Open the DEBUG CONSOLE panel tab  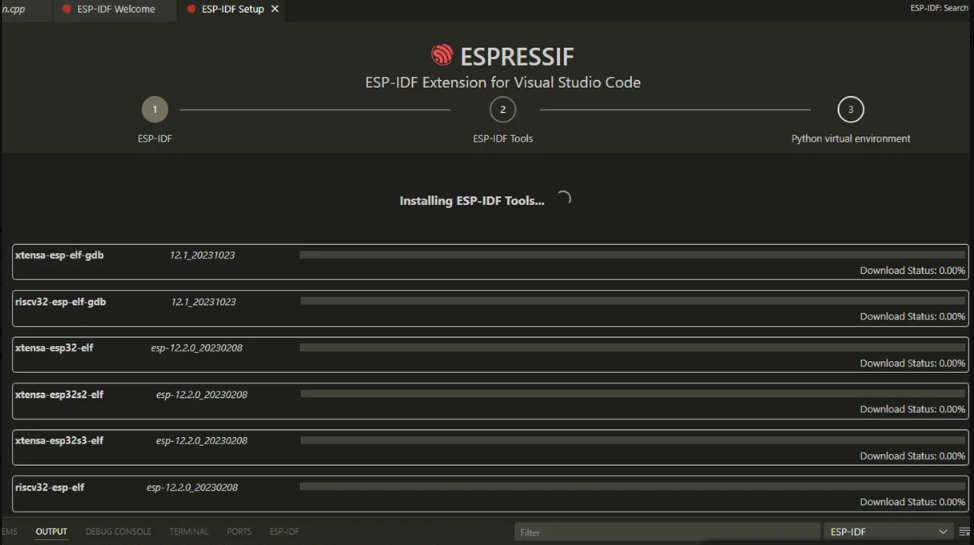tap(118, 532)
